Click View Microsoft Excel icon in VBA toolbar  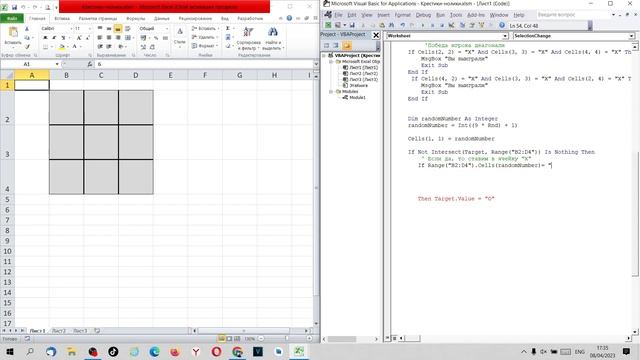tap(328, 25)
